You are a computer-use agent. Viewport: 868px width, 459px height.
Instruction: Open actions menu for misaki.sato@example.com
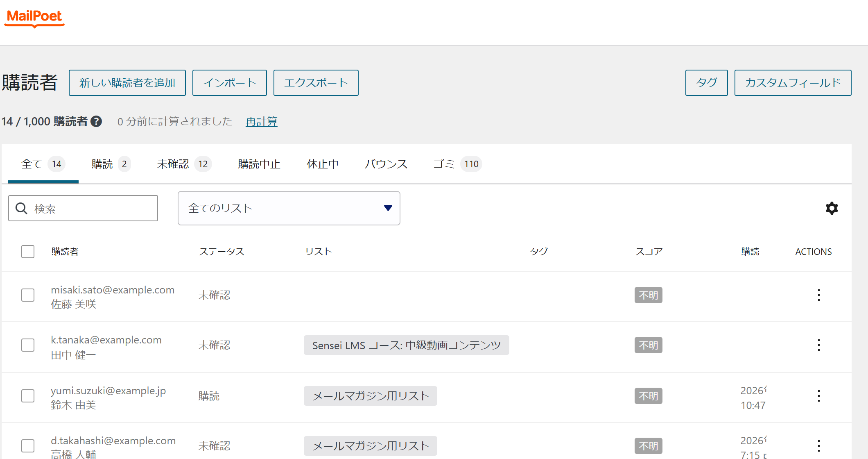point(818,295)
